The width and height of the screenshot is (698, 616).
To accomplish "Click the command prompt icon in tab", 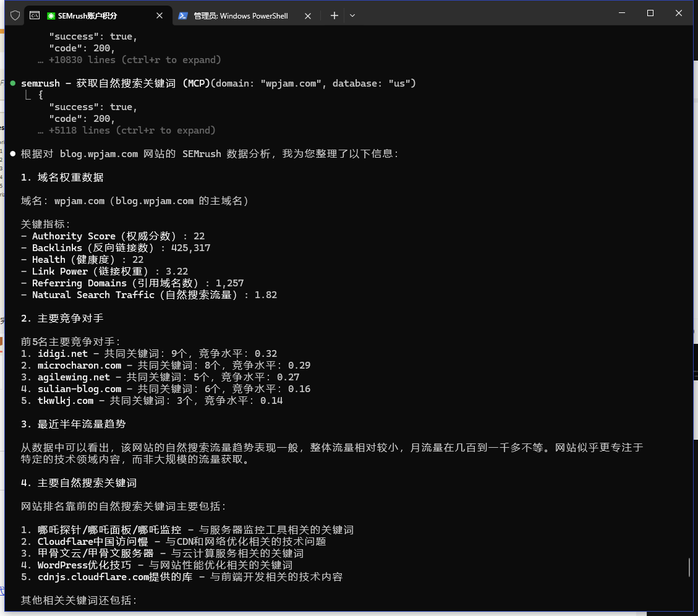I will tap(35, 15).
